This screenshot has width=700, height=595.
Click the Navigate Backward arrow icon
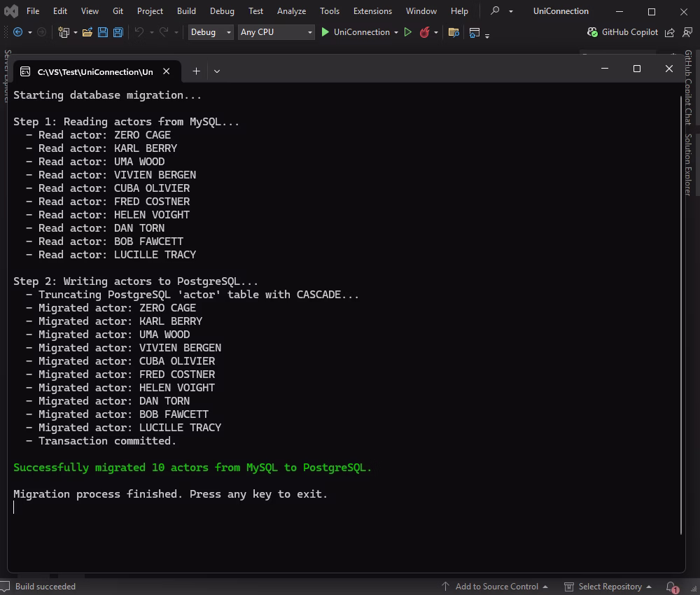tap(18, 32)
